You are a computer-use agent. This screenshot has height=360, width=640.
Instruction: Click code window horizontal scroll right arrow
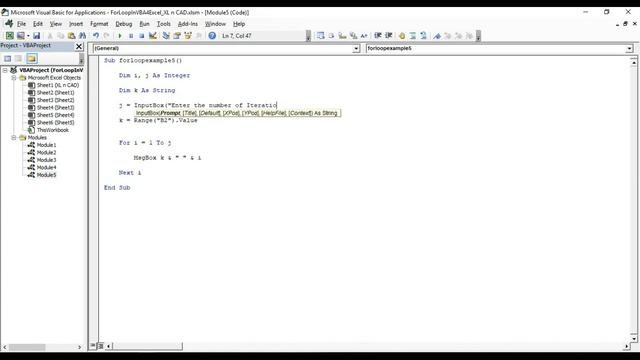click(x=627, y=347)
